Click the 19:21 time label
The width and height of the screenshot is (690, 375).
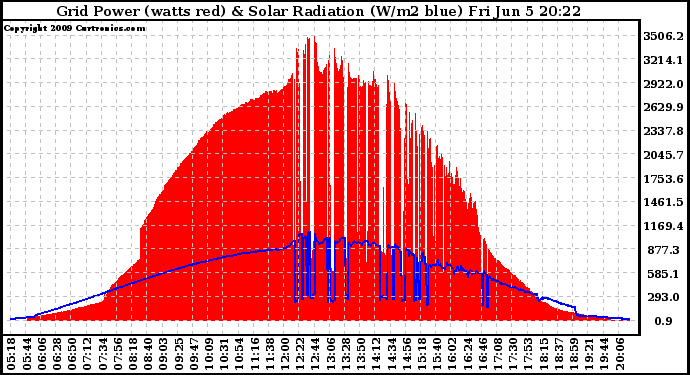[588, 354]
